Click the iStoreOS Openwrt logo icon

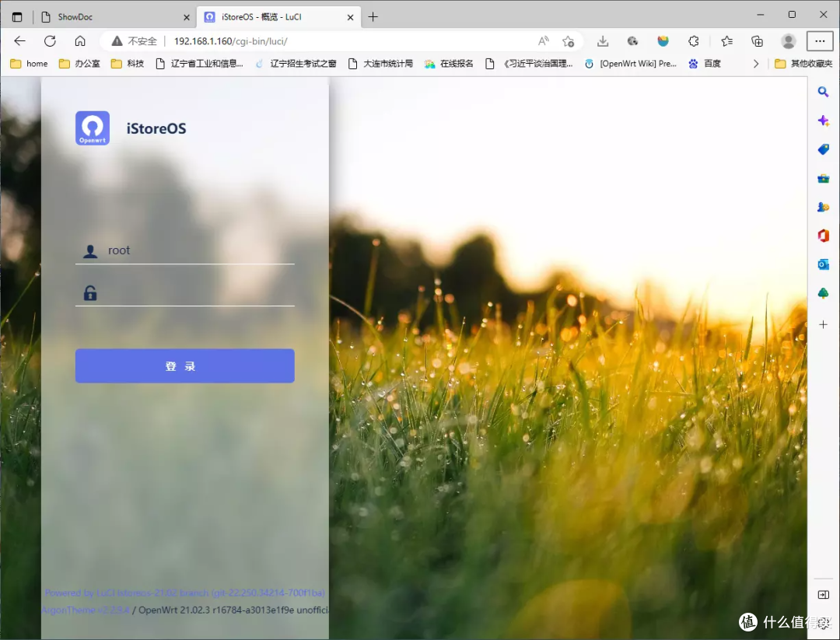pos(93,128)
